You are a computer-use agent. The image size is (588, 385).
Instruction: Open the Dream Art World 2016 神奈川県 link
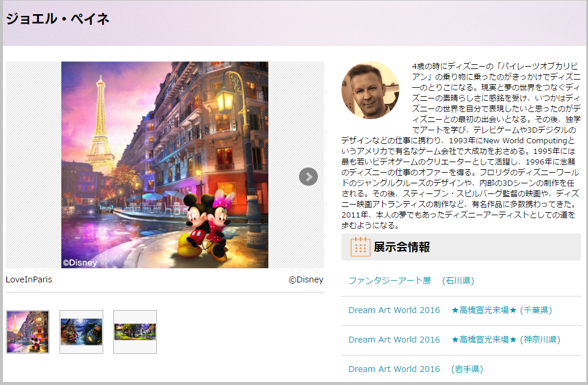[x=454, y=340]
